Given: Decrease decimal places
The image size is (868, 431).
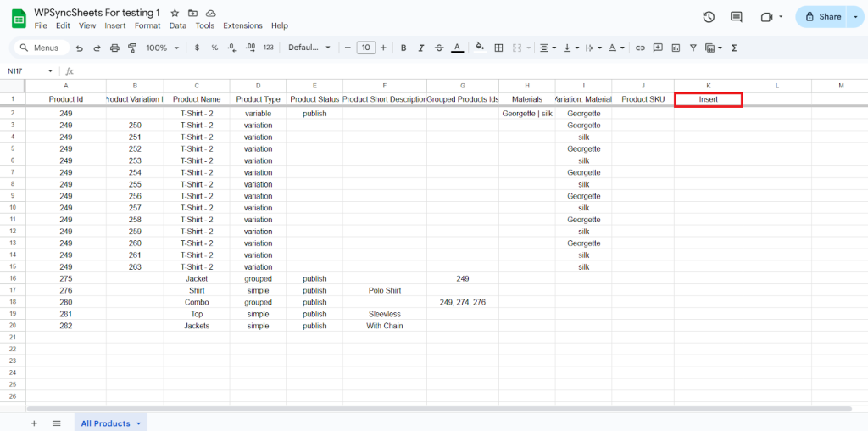Looking at the screenshot, I should 232,48.
